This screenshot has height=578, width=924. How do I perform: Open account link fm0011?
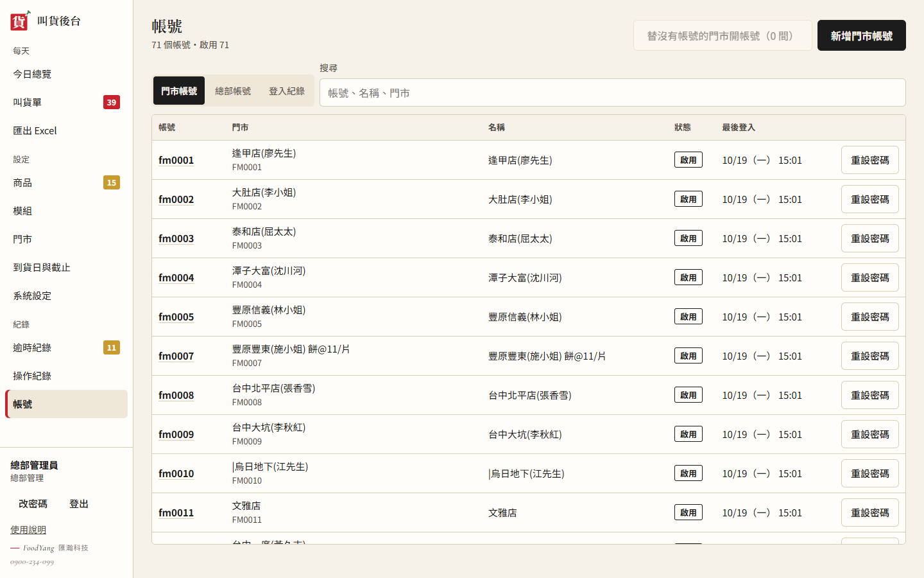176,512
